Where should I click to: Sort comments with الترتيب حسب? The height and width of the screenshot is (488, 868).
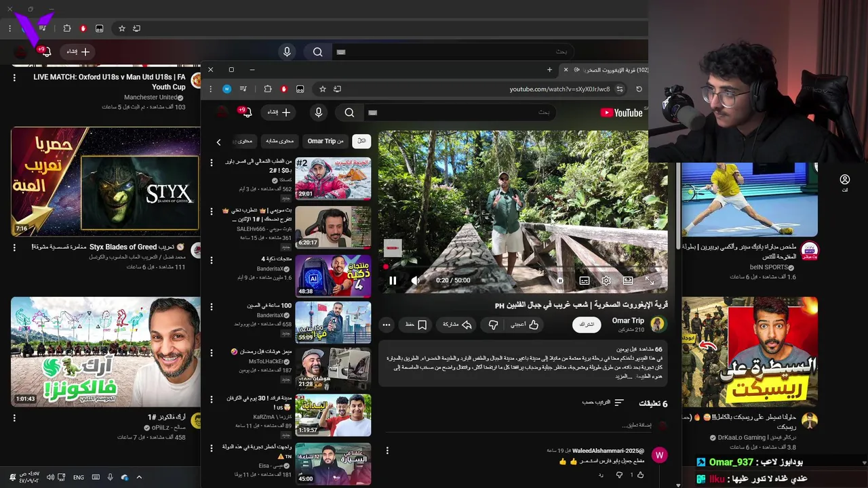[x=603, y=403]
